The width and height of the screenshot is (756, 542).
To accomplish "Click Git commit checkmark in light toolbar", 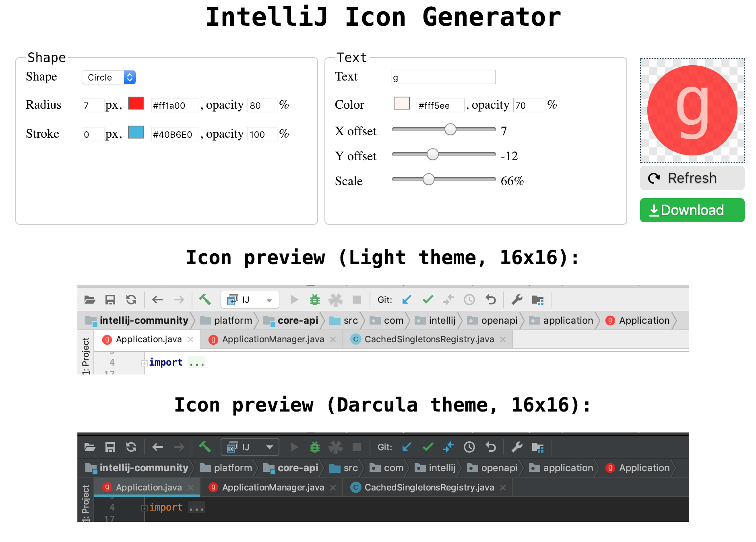I will tap(428, 300).
